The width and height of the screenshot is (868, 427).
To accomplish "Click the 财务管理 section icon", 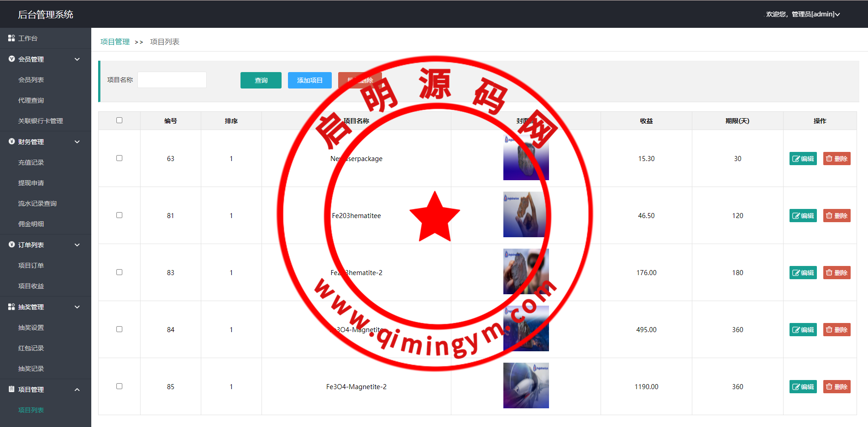I will tap(12, 141).
